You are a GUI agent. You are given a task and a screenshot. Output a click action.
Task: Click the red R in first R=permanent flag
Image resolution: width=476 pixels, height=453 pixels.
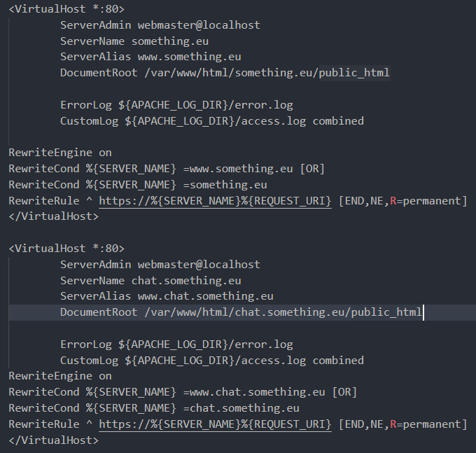pyautogui.click(x=393, y=201)
